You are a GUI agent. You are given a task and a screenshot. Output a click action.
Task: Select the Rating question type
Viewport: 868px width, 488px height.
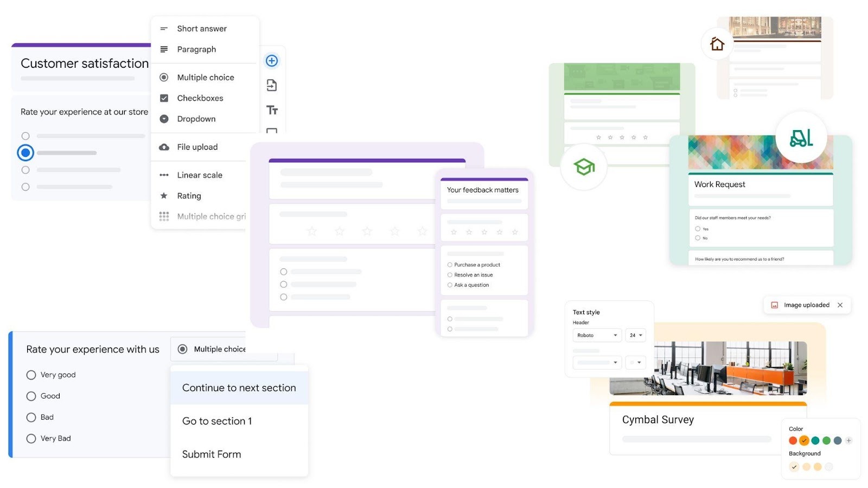point(189,196)
